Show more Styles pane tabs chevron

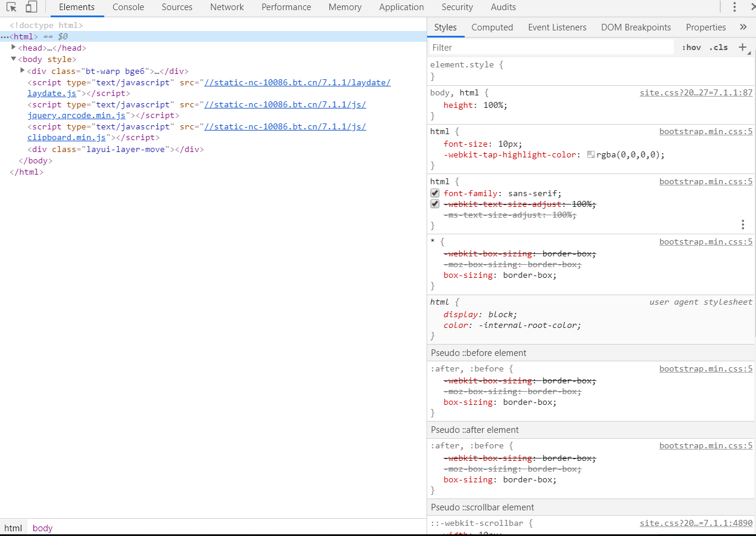coord(743,27)
